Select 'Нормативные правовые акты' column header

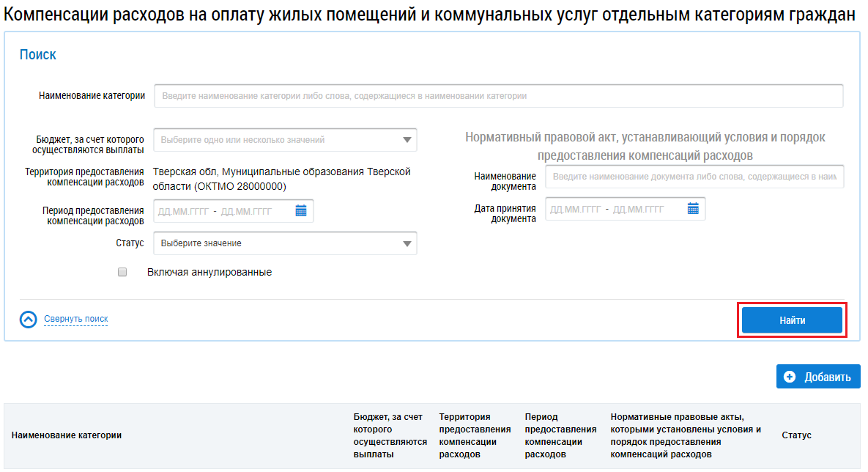tap(686, 435)
